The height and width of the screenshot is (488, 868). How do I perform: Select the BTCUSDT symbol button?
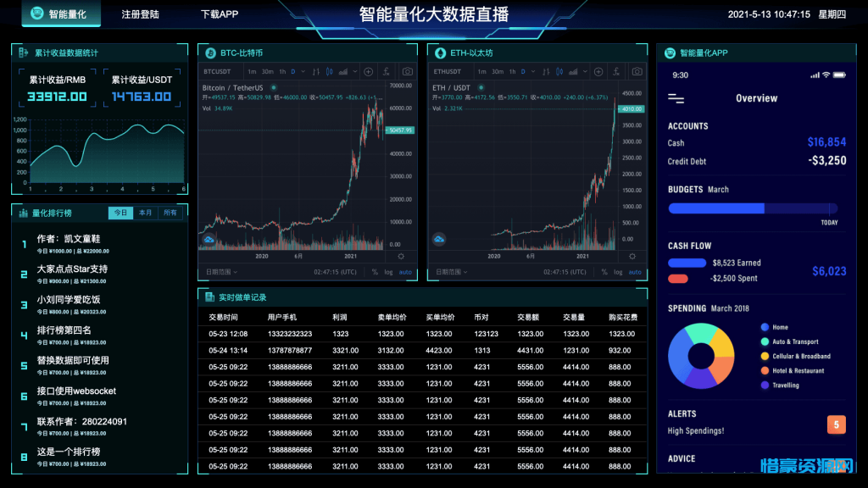[217, 72]
